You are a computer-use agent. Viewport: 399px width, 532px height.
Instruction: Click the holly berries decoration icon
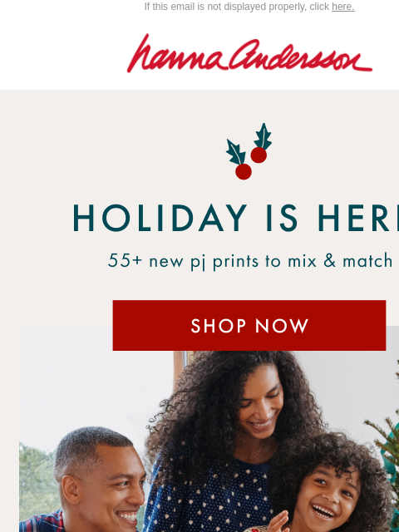coord(249,151)
